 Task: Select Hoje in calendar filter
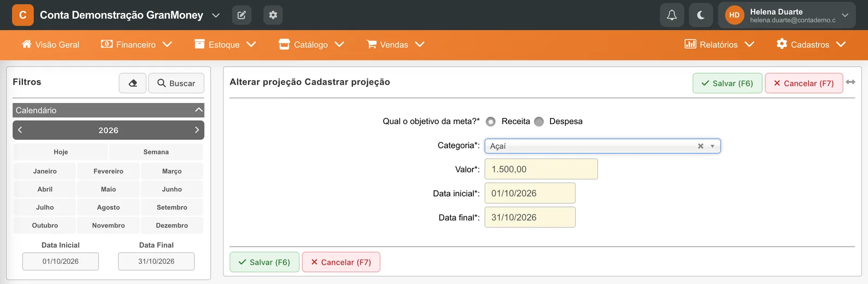[61, 152]
